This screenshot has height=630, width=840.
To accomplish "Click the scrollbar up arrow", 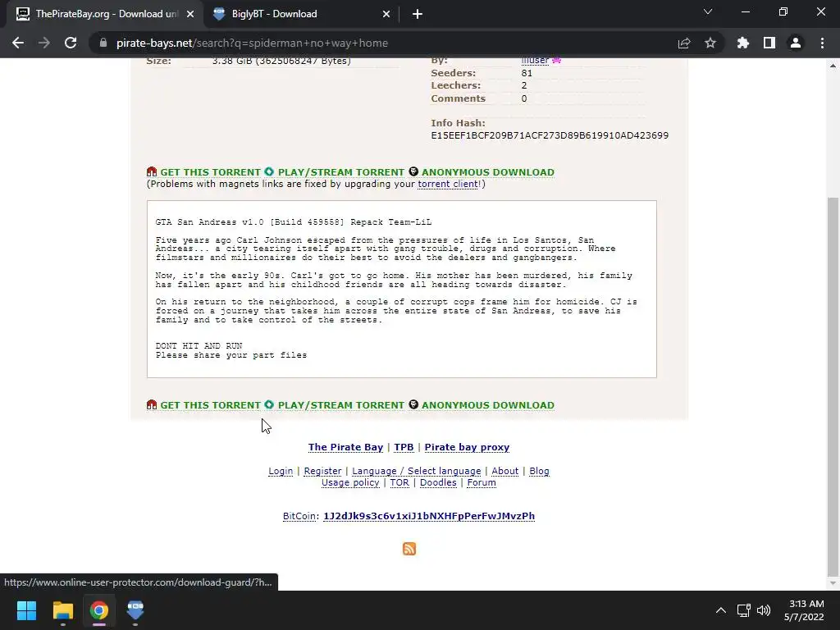I will pyautogui.click(x=833, y=66).
